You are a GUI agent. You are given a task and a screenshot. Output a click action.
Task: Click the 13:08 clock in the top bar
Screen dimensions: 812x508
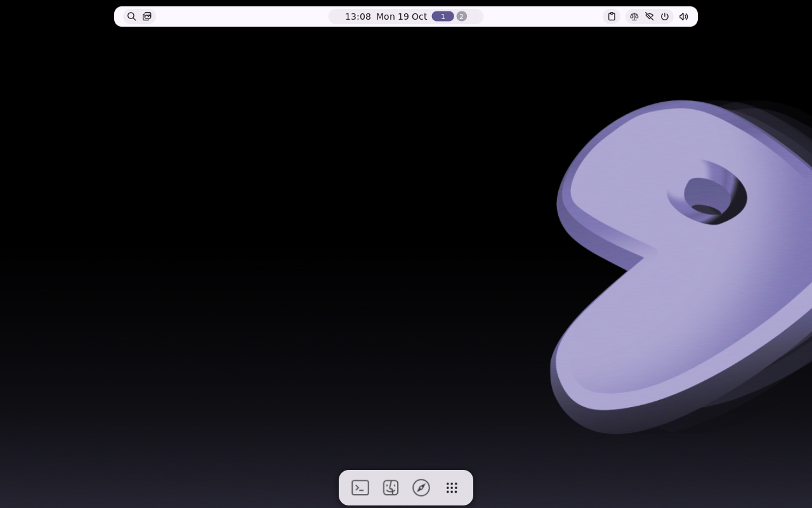pyautogui.click(x=358, y=17)
